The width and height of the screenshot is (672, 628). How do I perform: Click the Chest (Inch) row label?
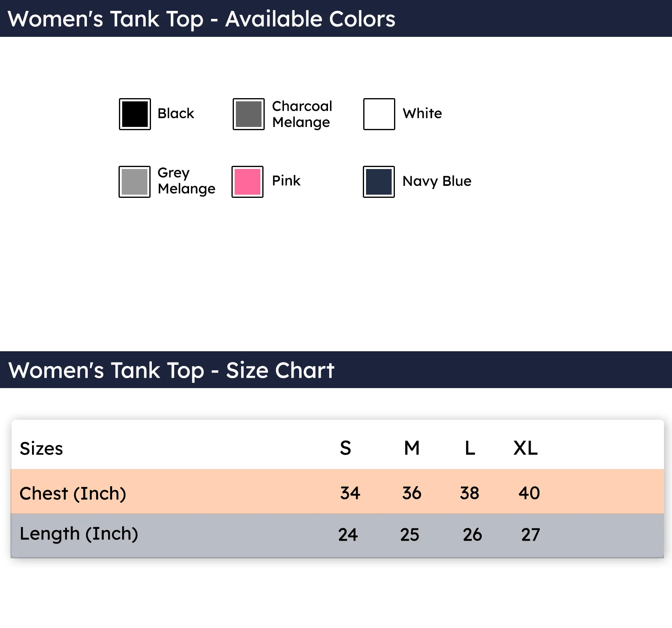(x=73, y=493)
